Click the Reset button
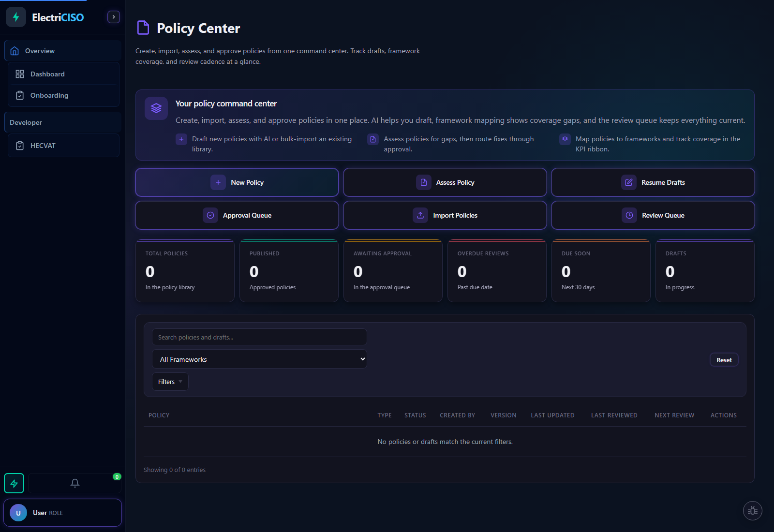 coord(724,359)
